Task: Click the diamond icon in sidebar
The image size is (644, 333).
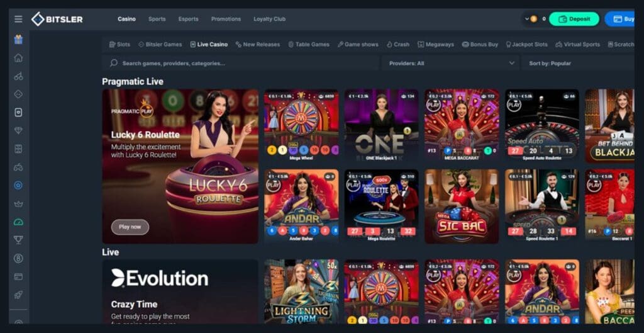Action: [18, 130]
